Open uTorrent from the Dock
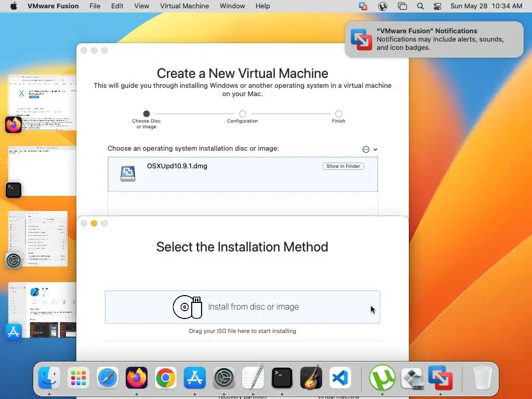This screenshot has width=532, height=399. point(382,378)
